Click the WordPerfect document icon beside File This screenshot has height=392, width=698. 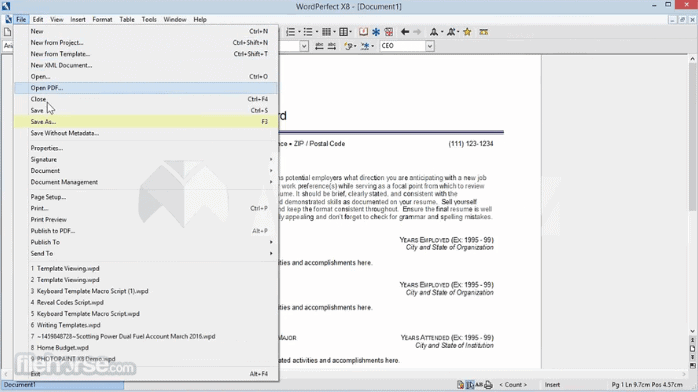[8, 20]
